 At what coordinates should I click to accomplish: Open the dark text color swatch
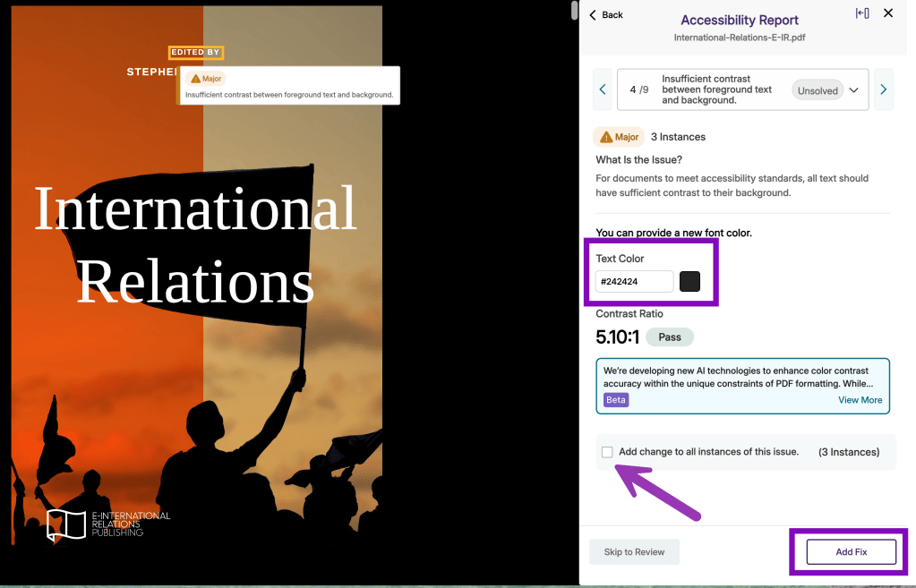690,281
